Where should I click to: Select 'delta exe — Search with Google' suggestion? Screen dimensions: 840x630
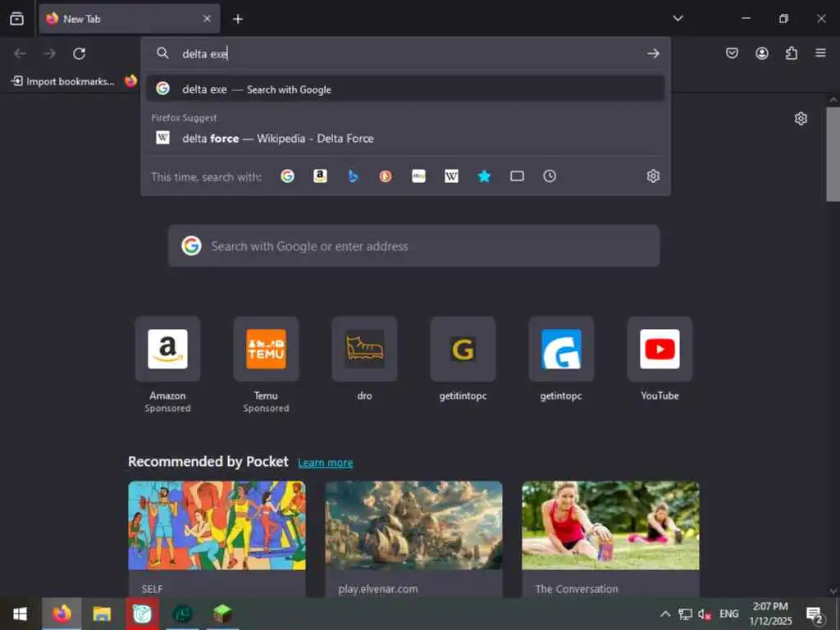click(405, 89)
